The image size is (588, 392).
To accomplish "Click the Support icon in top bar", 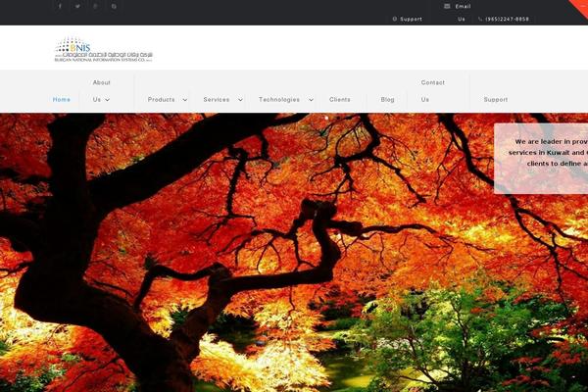I will [395, 19].
